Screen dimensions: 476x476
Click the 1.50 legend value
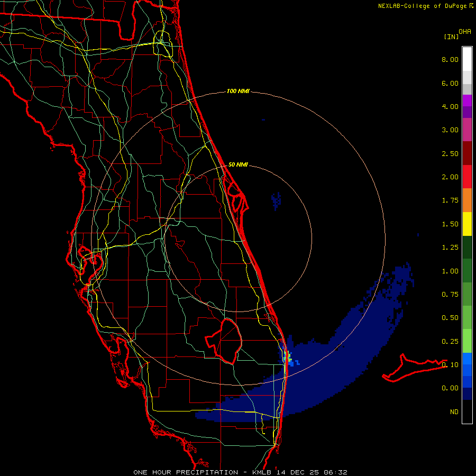(x=450, y=224)
